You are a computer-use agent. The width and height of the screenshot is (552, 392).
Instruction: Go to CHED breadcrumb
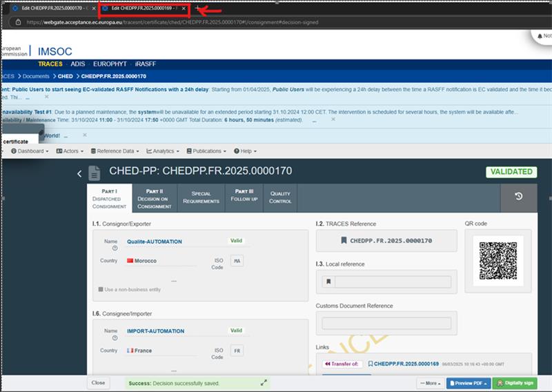(x=65, y=76)
